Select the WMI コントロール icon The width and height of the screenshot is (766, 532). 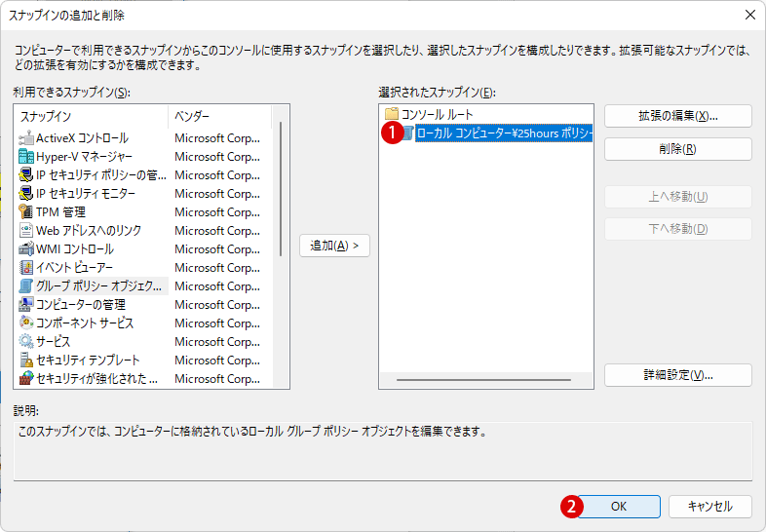(26, 249)
